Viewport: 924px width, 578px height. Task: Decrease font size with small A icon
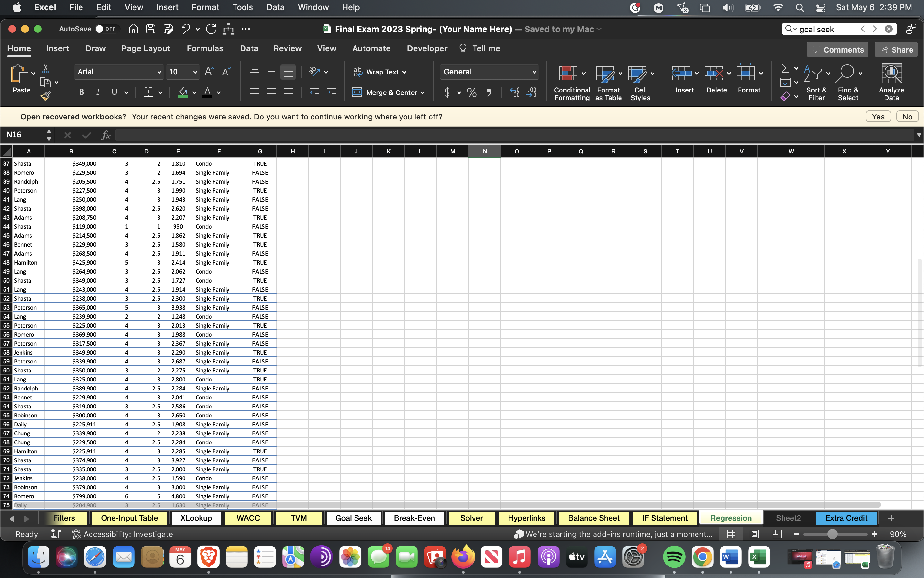point(226,72)
